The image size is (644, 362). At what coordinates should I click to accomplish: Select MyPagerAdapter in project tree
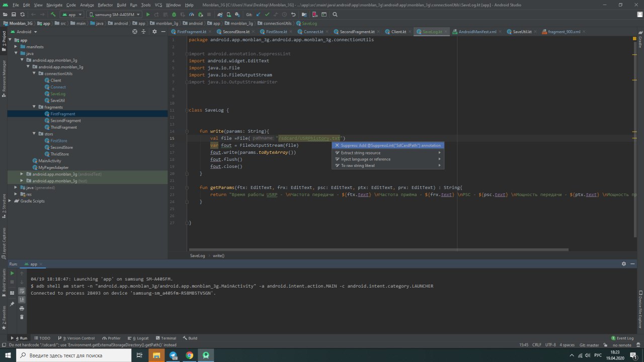[x=53, y=167]
